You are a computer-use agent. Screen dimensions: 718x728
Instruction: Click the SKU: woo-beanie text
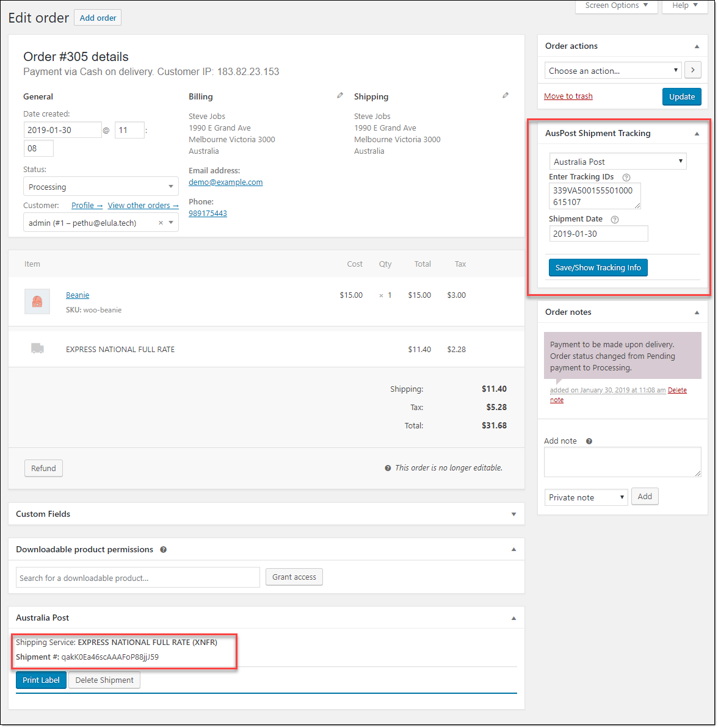[x=94, y=309]
